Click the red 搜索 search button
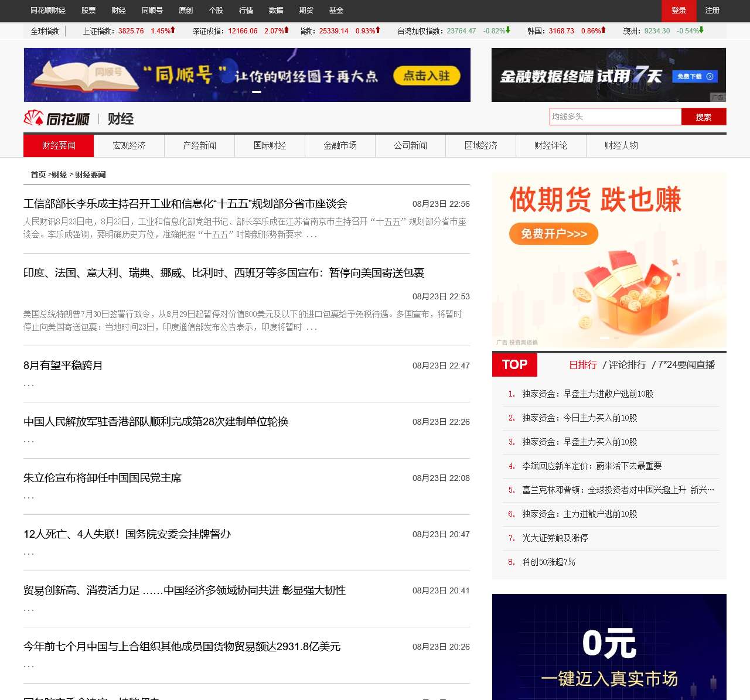750x700 pixels. [704, 117]
